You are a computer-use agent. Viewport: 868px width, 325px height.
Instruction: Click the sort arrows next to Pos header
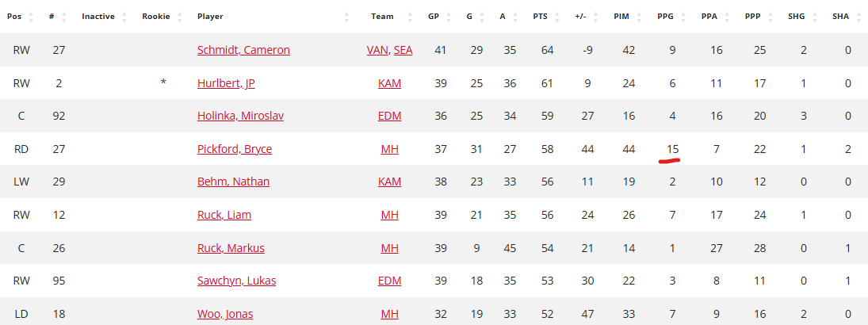(x=30, y=17)
